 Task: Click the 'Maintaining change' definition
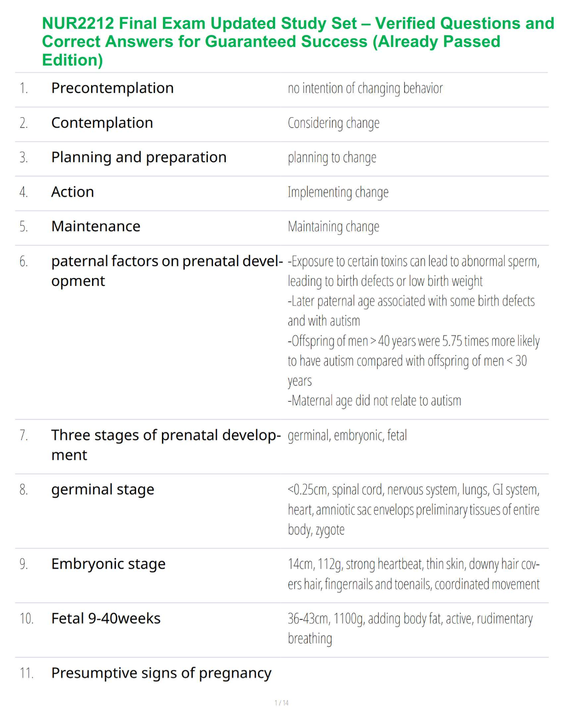point(334,226)
